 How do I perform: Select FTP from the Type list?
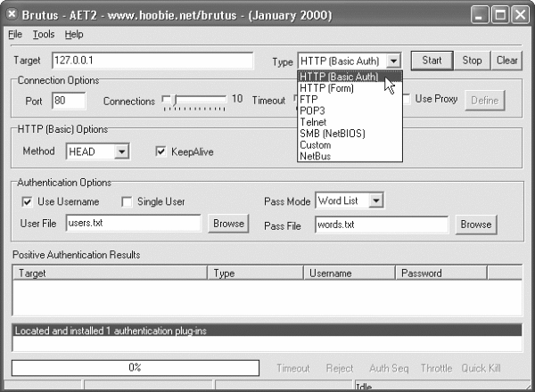309,100
